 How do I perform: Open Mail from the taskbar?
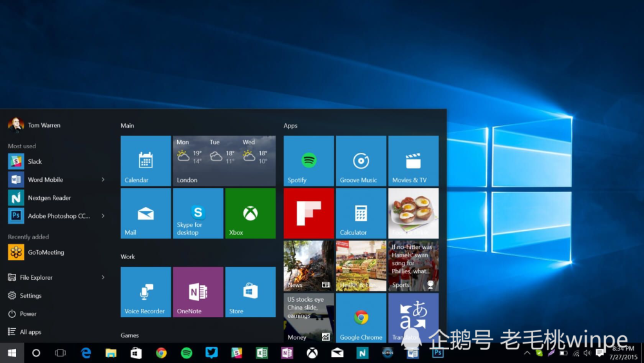point(337,353)
